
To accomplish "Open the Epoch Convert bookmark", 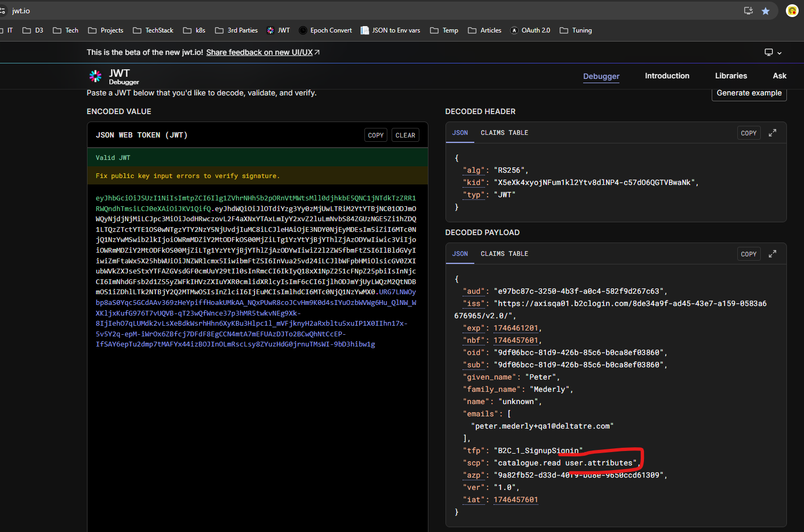I will point(325,30).
